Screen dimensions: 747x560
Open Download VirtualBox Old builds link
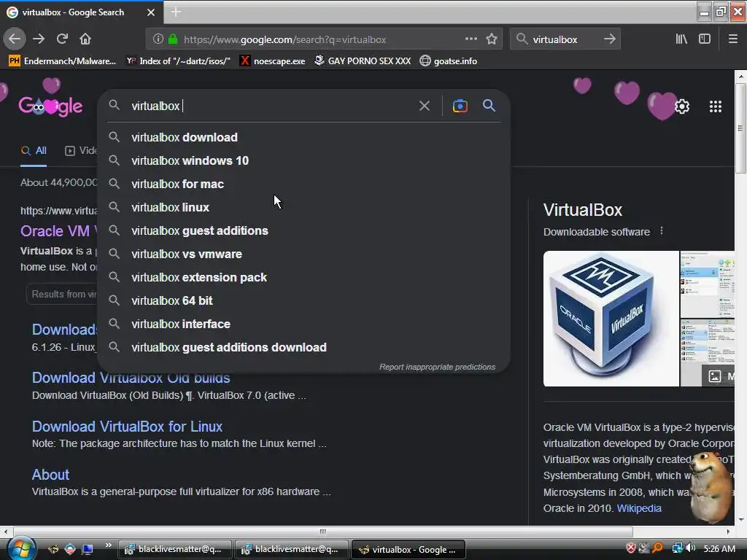[x=131, y=378]
